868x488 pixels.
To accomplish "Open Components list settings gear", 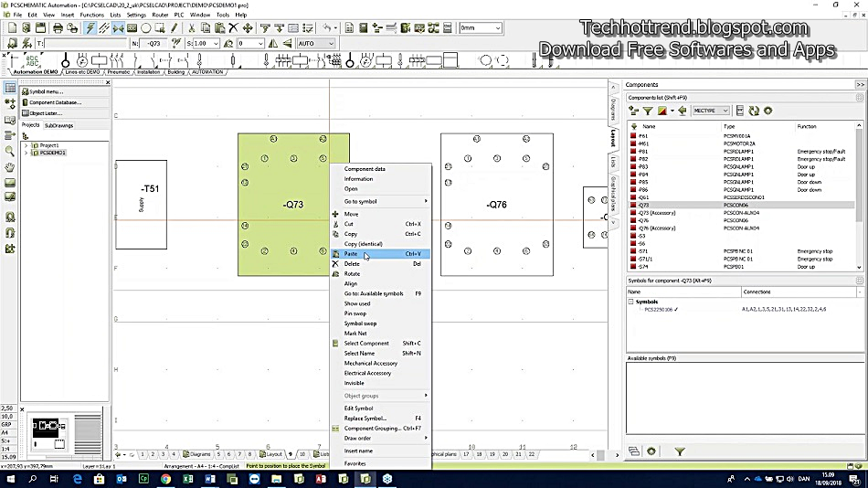I will point(767,111).
